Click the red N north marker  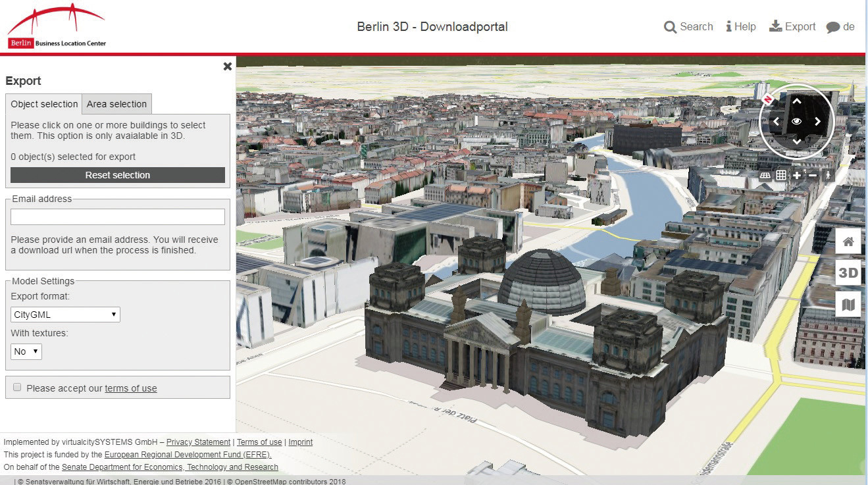click(x=767, y=99)
